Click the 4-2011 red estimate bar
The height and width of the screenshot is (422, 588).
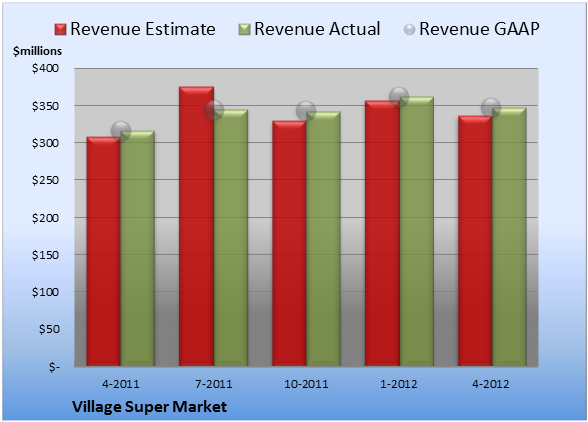pos(104,251)
